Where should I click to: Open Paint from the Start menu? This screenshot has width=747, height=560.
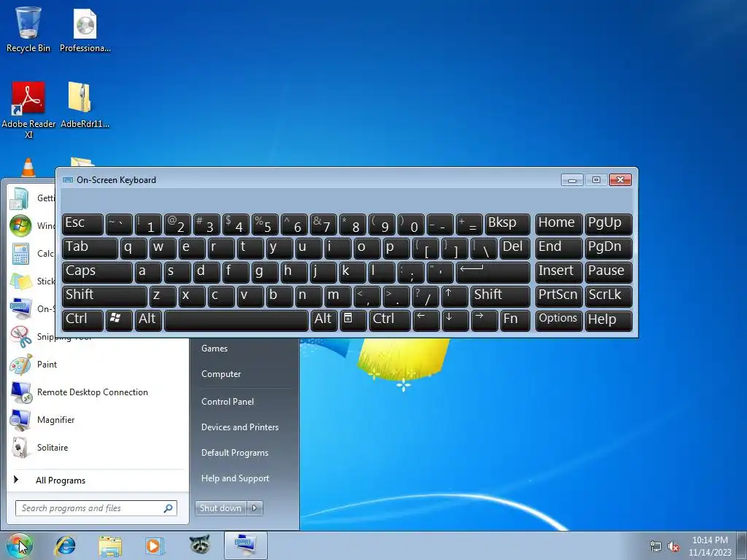[x=97, y=365]
